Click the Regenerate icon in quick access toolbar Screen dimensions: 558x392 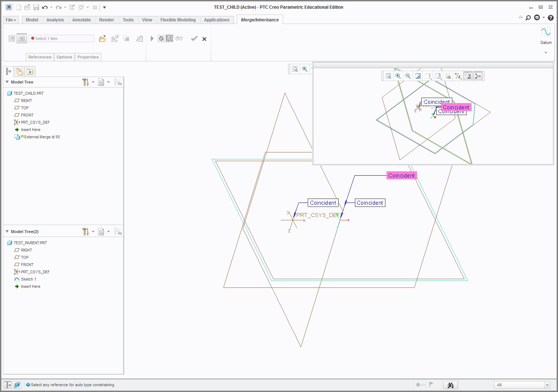pos(72,7)
